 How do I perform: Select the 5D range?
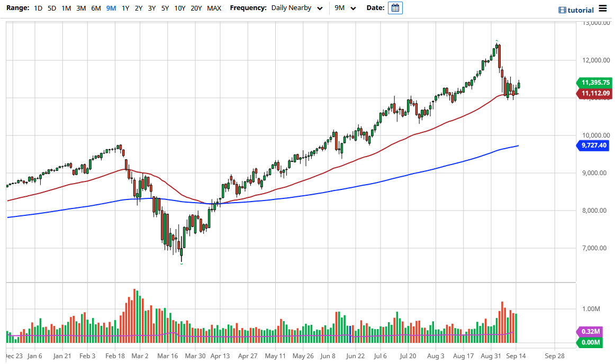point(51,8)
